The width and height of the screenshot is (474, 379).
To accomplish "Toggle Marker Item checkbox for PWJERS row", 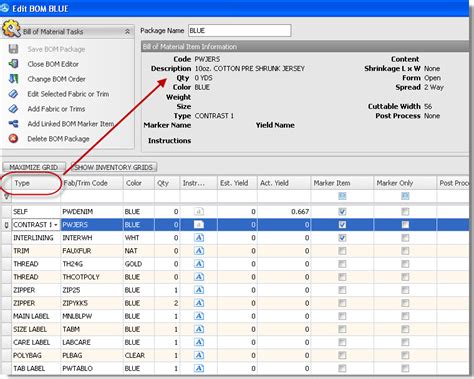I will (x=342, y=225).
